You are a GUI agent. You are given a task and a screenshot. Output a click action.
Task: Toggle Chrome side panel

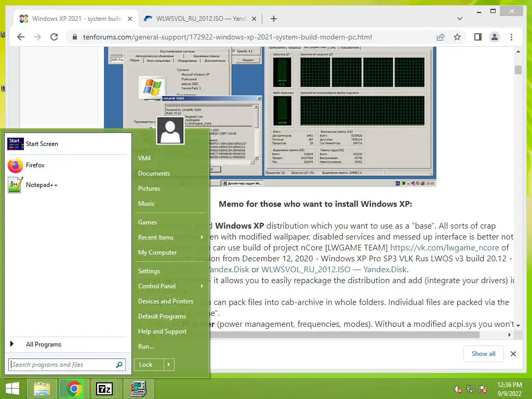tap(478, 37)
